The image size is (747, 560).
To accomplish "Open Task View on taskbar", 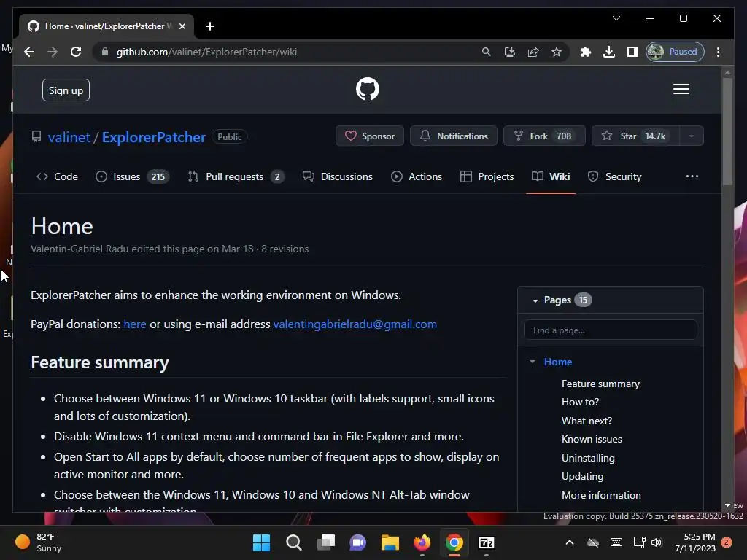I will [x=326, y=542].
